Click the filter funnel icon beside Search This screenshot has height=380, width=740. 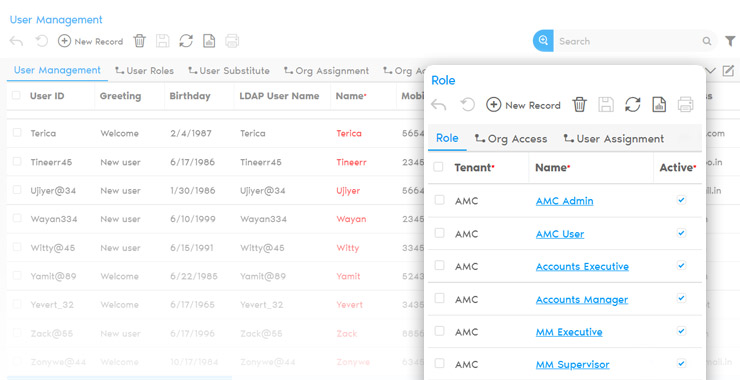tap(730, 41)
